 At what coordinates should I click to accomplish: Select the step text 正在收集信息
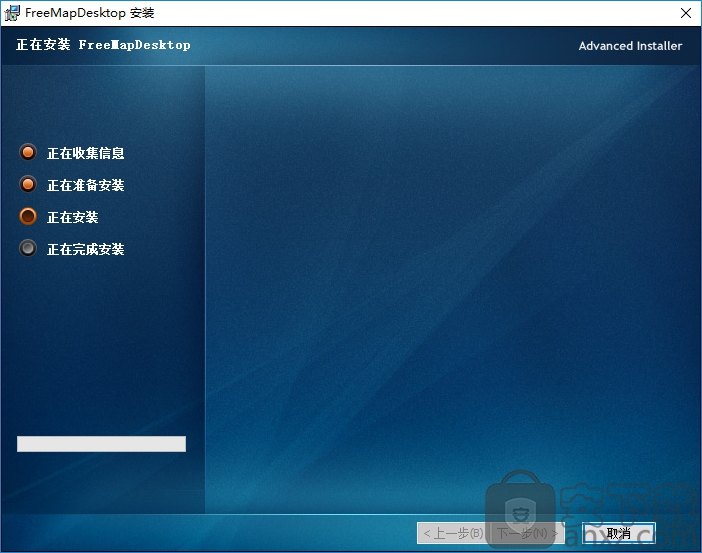pos(86,153)
